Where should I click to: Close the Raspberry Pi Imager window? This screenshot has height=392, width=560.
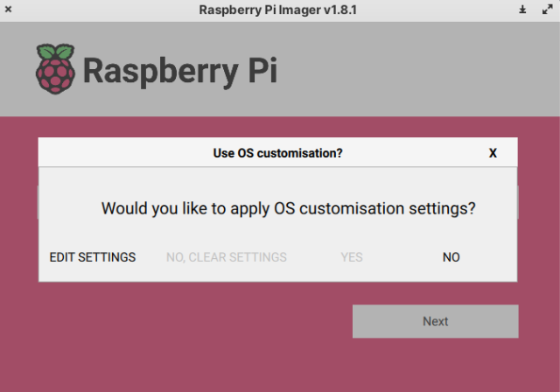tap(8, 10)
